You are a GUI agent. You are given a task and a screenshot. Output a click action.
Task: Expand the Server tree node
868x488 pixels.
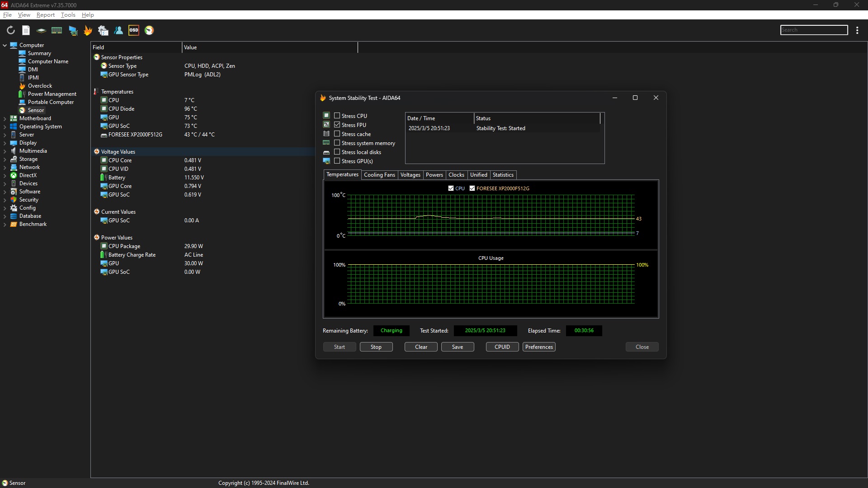[5, 135]
